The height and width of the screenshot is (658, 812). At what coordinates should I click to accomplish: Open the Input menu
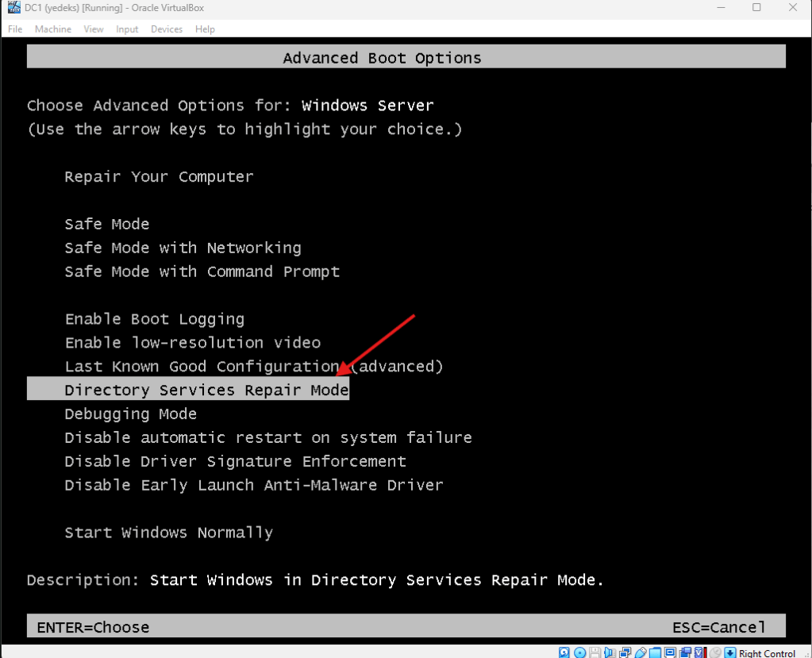127,29
